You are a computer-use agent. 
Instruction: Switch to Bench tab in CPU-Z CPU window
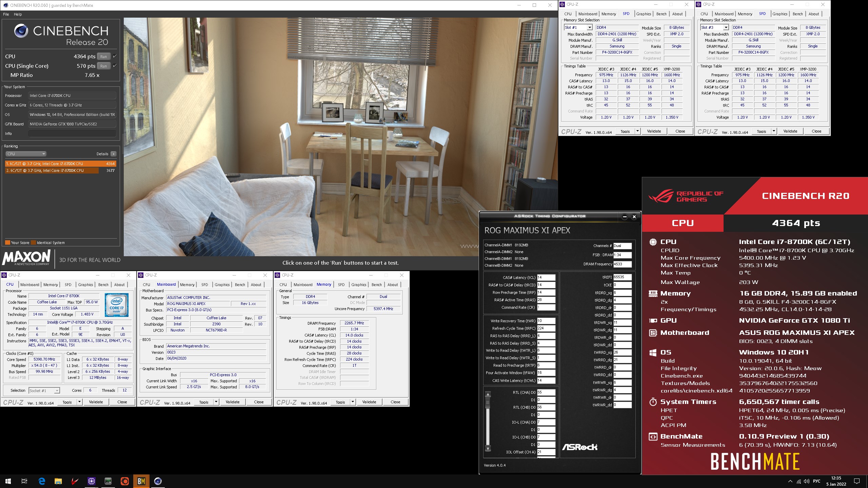point(103,285)
